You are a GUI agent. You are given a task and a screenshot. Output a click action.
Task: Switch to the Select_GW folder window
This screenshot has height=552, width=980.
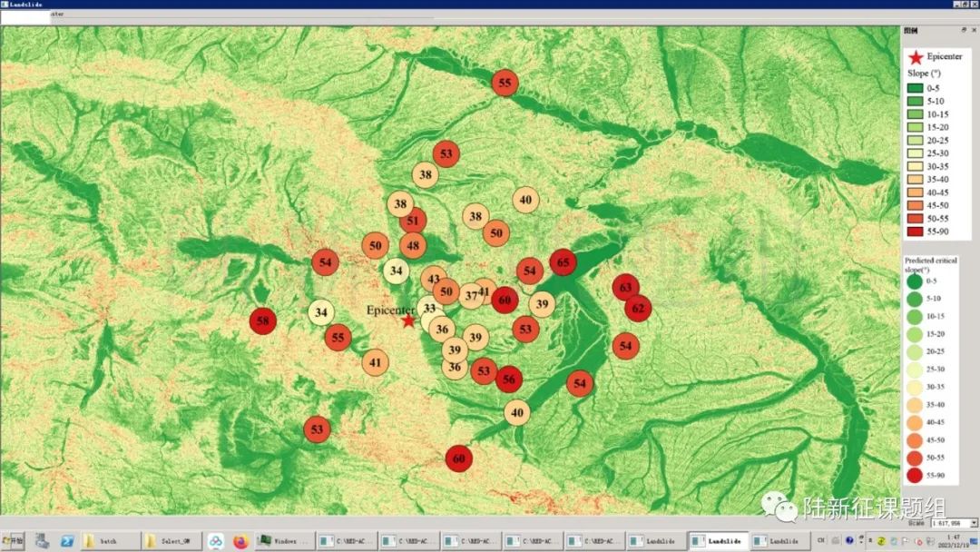point(172,541)
